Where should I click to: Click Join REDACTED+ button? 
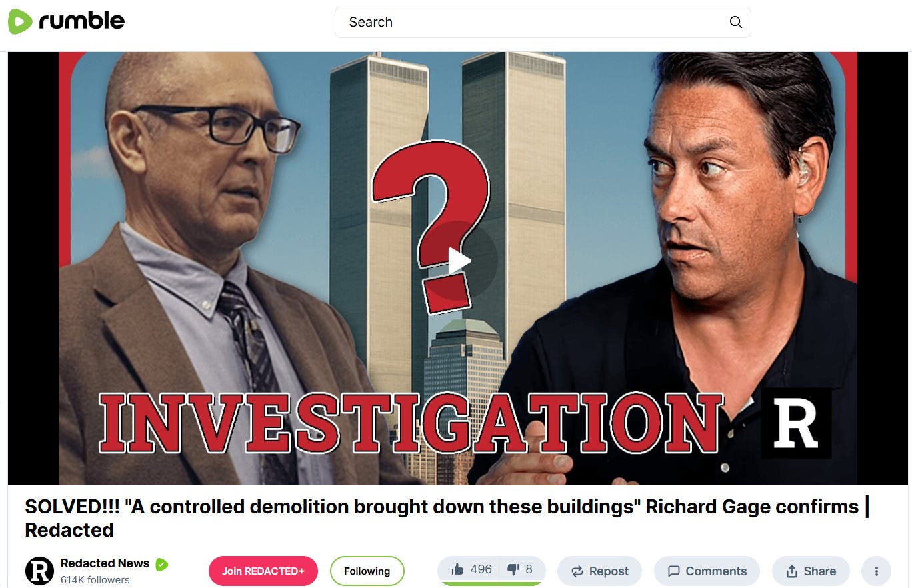(x=263, y=571)
